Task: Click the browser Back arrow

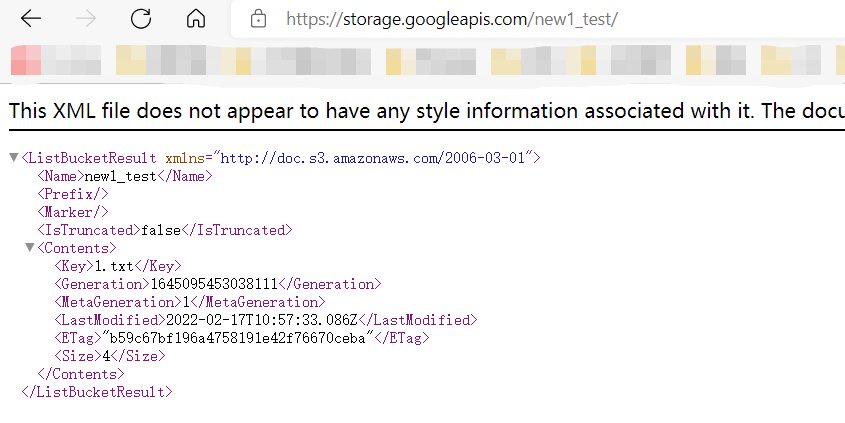Action: point(31,19)
